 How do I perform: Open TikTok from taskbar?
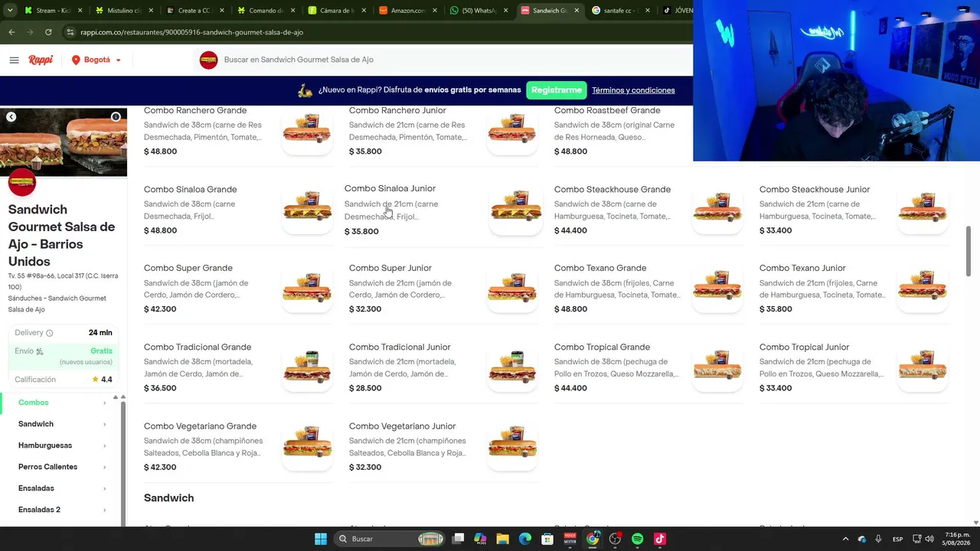point(660,539)
